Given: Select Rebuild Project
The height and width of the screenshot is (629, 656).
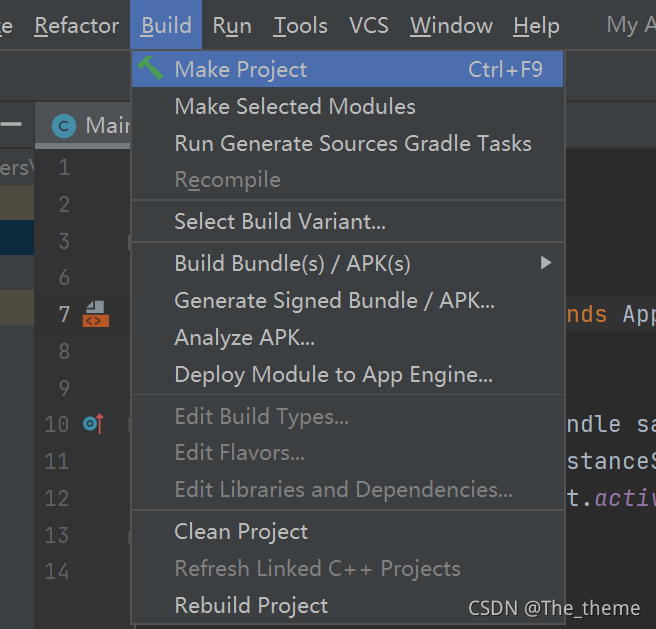Looking at the screenshot, I should coord(347,605).
